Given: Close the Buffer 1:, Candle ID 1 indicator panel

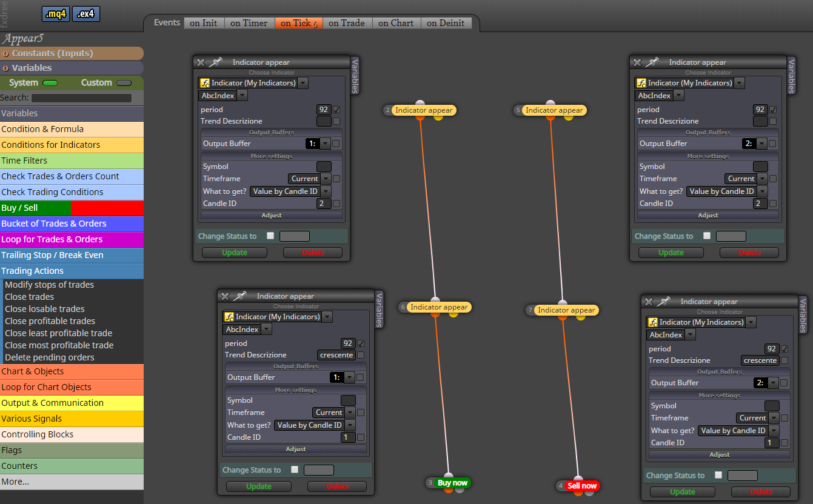Looking at the screenshot, I should [x=225, y=296].
